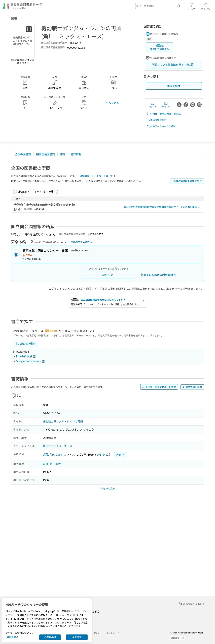
Task: Open 日本の古本屋 external link
Action: pos(26,356)
